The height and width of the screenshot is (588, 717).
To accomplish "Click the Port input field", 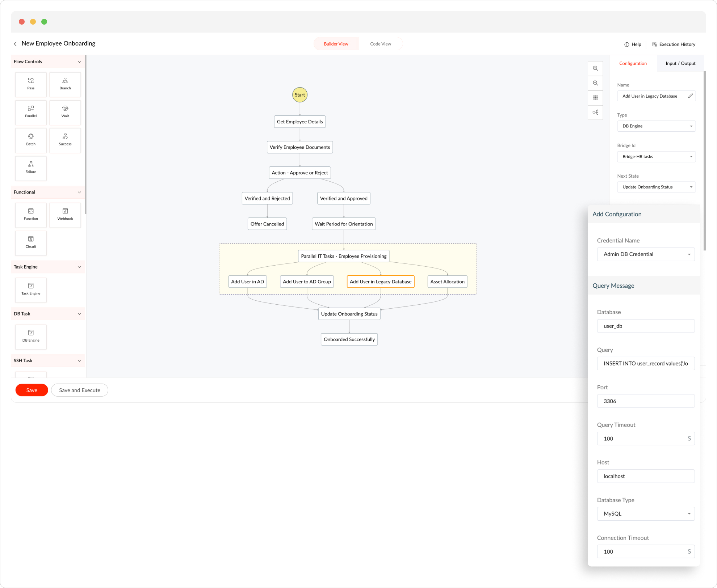I will click(x=646, y=401).
